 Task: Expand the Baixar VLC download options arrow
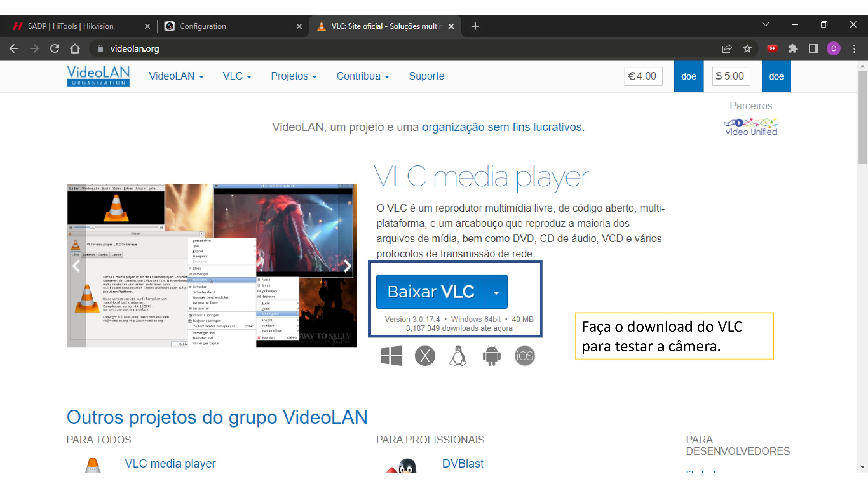point(496,292)
